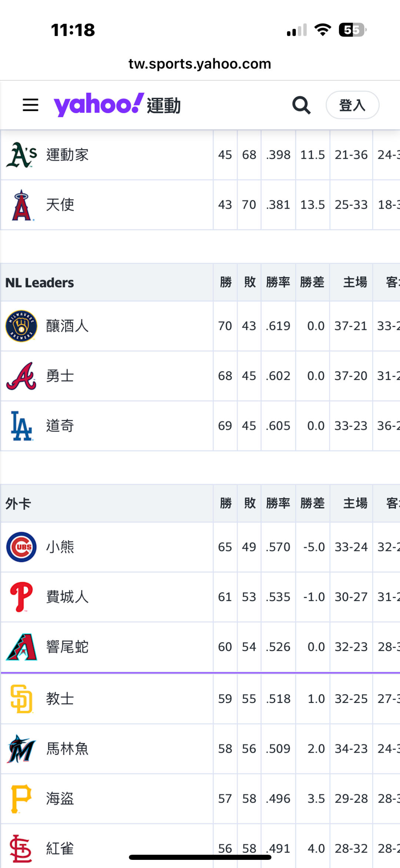Open the Phillies 費城人 team link
Screen dimensions: 400x868
(x=67, y=597)
